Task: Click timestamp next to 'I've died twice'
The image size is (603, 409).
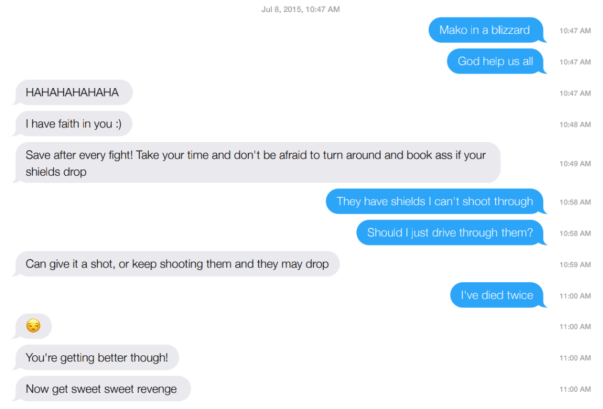Action: [575, 296]
